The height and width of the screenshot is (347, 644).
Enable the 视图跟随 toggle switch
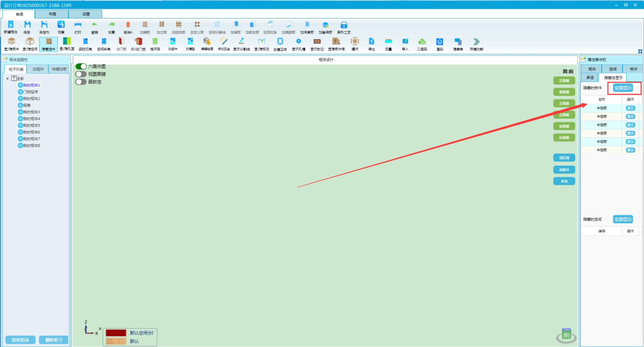tap(81, 74)
